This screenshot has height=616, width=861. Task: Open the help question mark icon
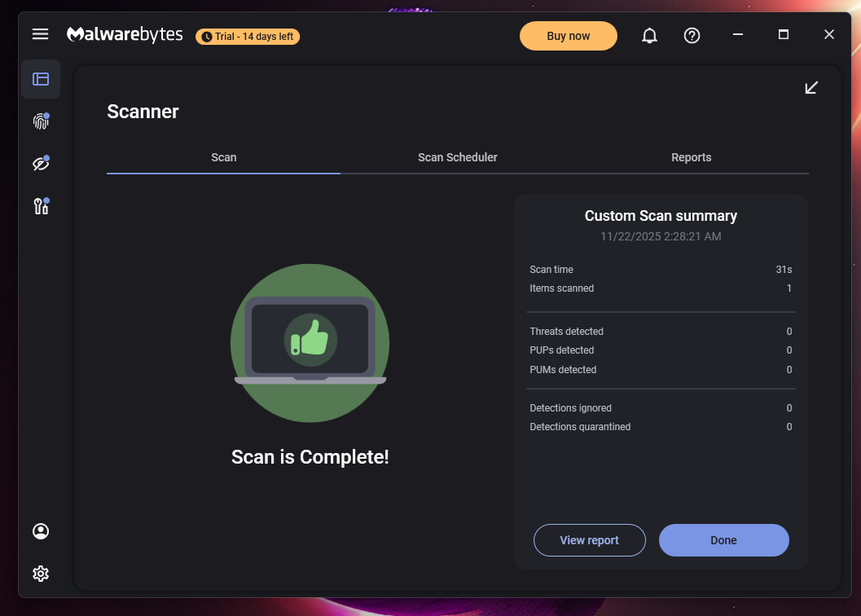[x=692, y=36]
